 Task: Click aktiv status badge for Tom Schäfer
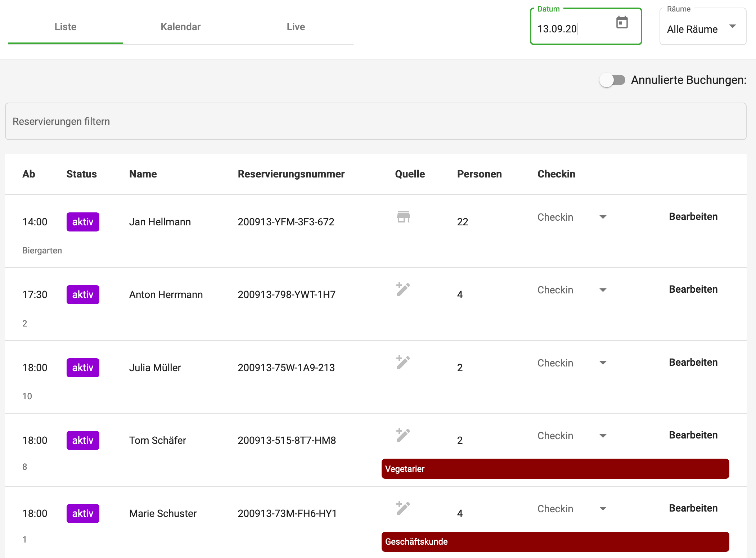click(83, 440)
